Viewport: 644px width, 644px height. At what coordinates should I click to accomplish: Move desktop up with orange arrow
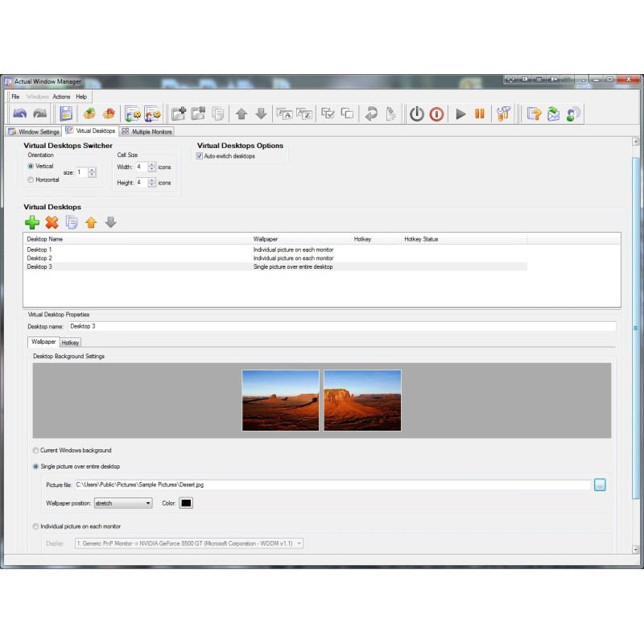pyautogui.click(x=91, y=222)
